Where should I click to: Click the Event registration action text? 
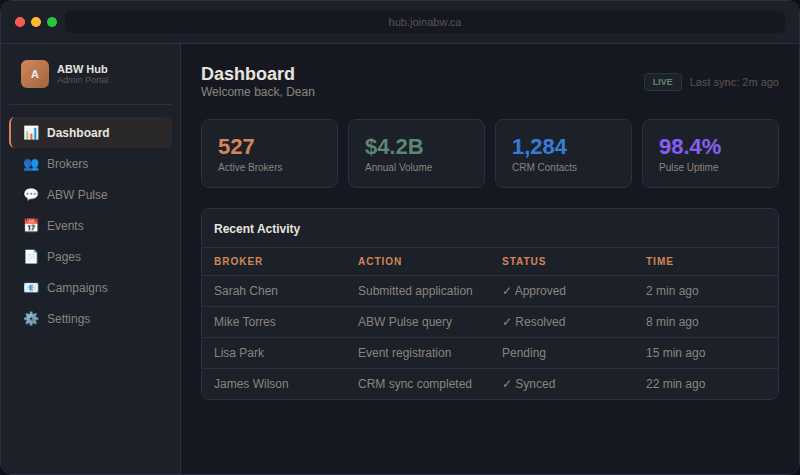click(x=405, y=353)
